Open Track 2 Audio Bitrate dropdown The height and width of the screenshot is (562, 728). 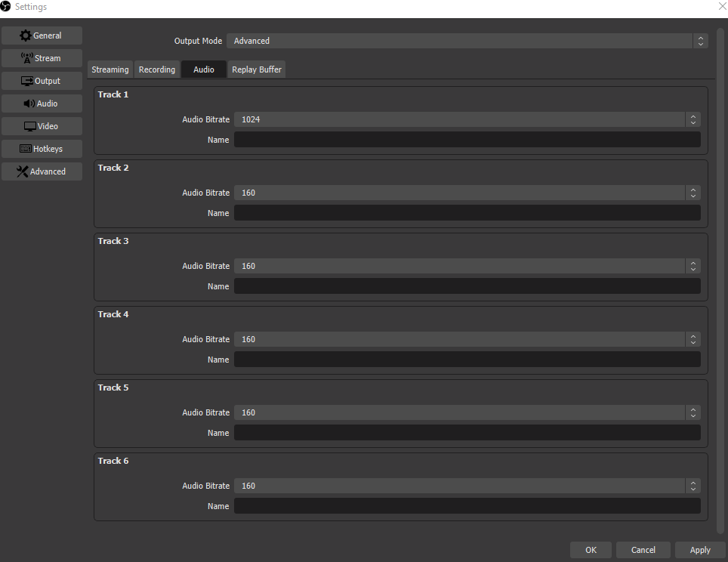coord(467,193)
